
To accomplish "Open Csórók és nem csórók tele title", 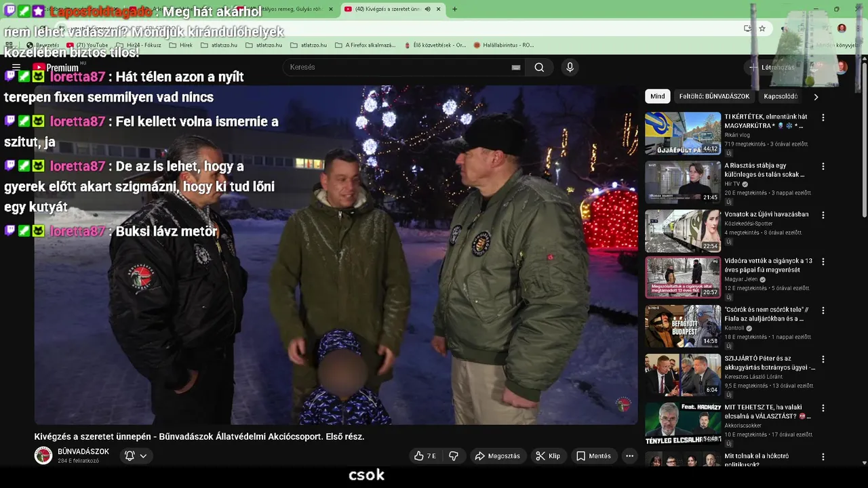I will [766, 314].
